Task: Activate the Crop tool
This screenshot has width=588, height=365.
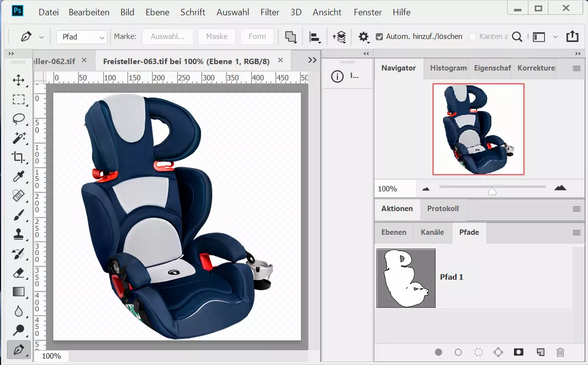Action: click(19, 157)
